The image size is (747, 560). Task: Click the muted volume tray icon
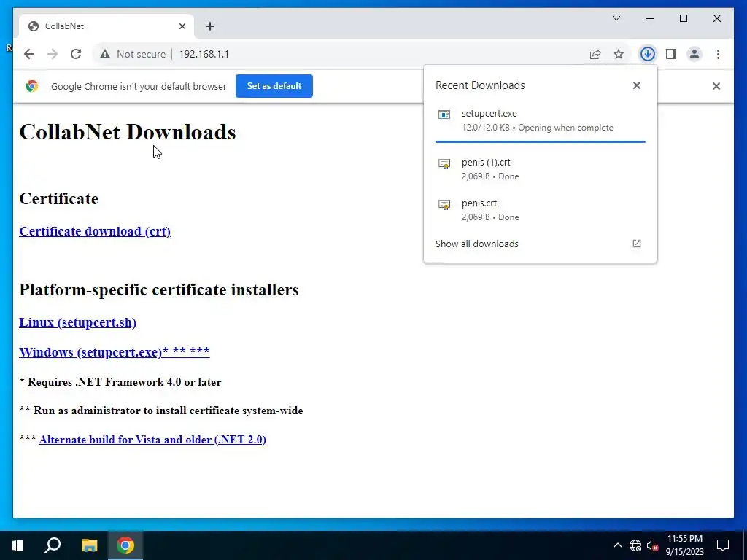click(653, 545)
